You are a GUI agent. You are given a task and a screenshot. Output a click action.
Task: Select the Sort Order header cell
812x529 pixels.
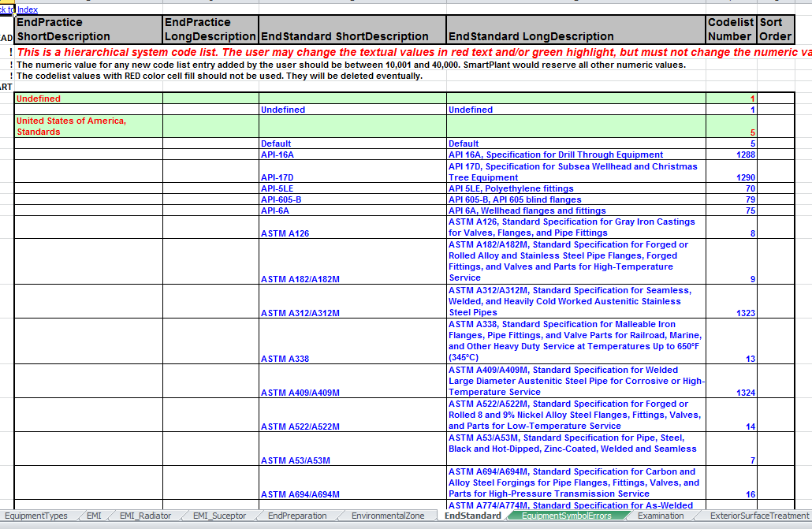(x=776, y=29)
